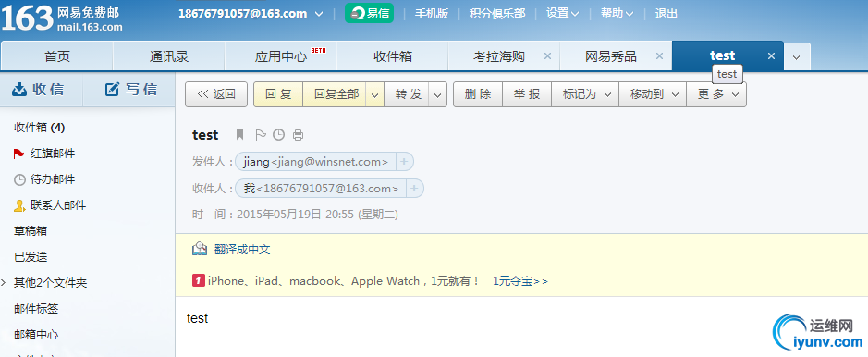Screen dimensions: 868x357
Task: Open the tab list dropdown arrow
Action: click(x=797, y=57)
